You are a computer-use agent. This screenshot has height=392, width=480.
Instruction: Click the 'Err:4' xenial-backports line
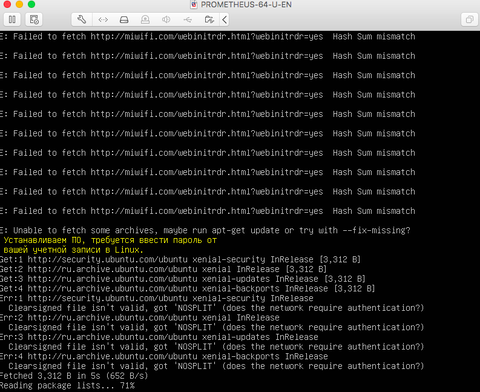pos(164,356)
